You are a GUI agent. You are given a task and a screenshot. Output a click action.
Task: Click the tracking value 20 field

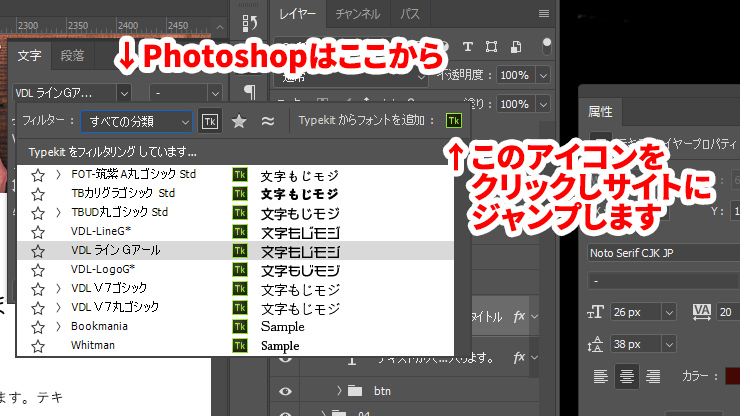(728, 312)
